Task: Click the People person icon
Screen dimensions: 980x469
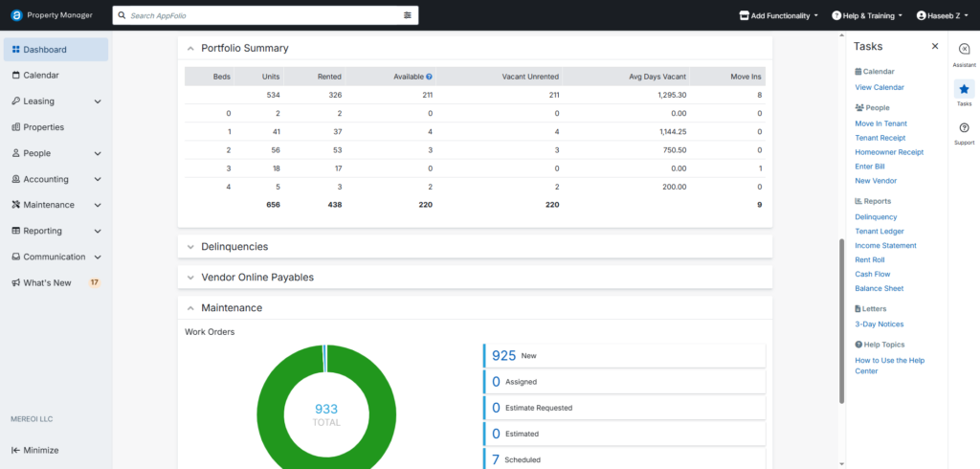Action: click(x=16, y=153)
